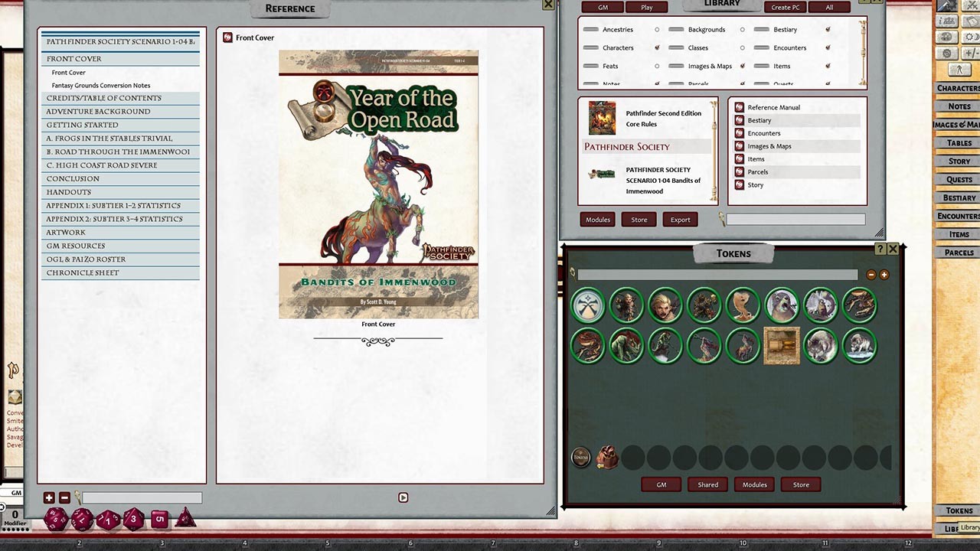Select the purple d20 die in the dice tray

point(55,519)
